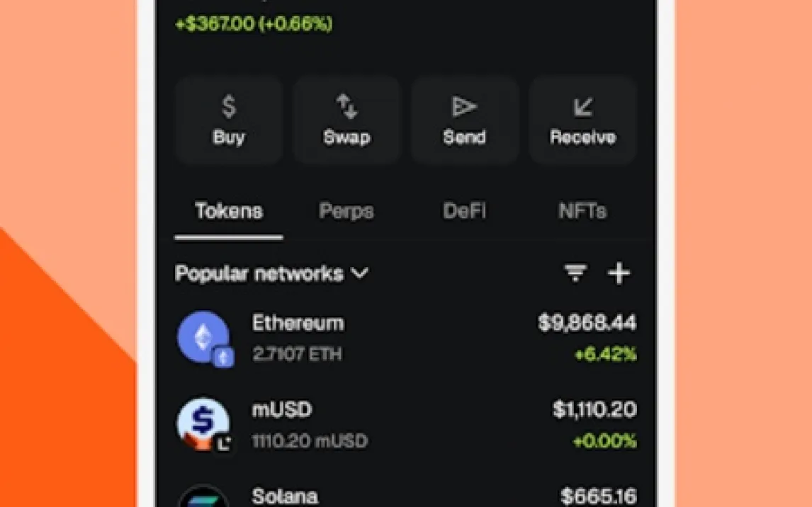Screen dimensions: 812x507
Task: Open the mUSD $1,110.20 balance
Action: point(594,409)
